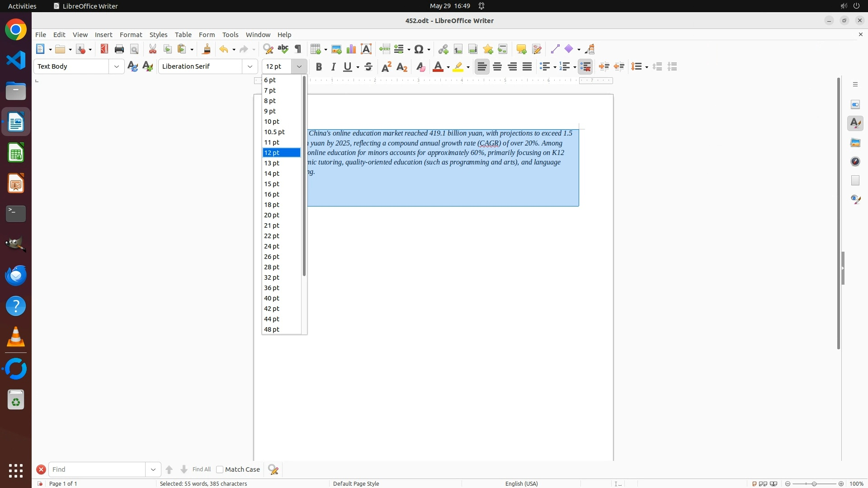Click the Clone Formatting paintbrush icon

pos(207,49)
